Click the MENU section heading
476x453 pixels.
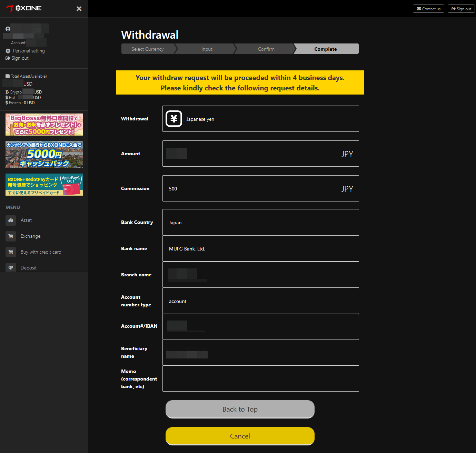pyautogui.click(x=13, y=207)
